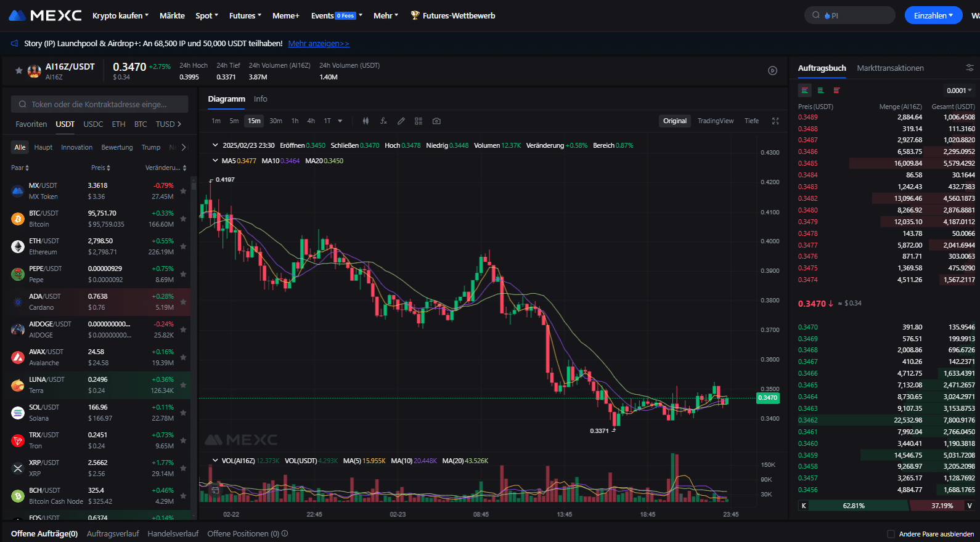Image resolution: width=980 pixels, height=542 pixels.
Task: Open order book settings sliders icon
Action: [970, 68]
